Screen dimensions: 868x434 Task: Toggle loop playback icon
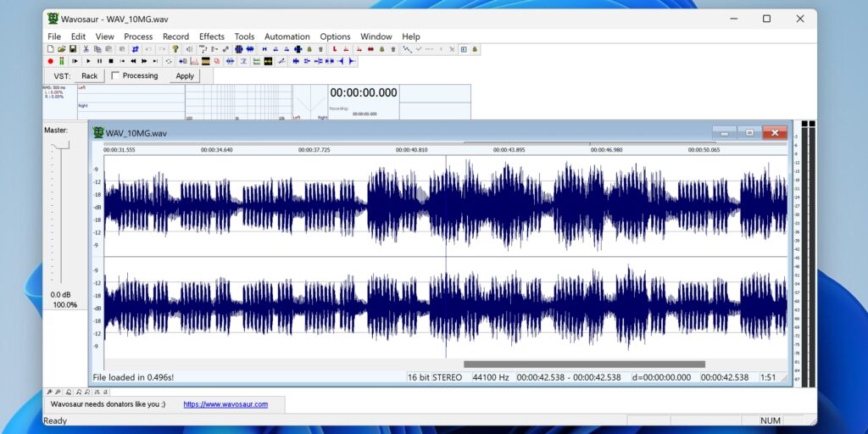[x=169, y=61]
